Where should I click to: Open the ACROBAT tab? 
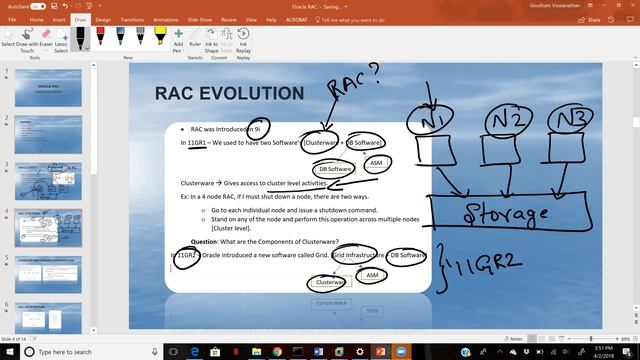pos(296,20)
